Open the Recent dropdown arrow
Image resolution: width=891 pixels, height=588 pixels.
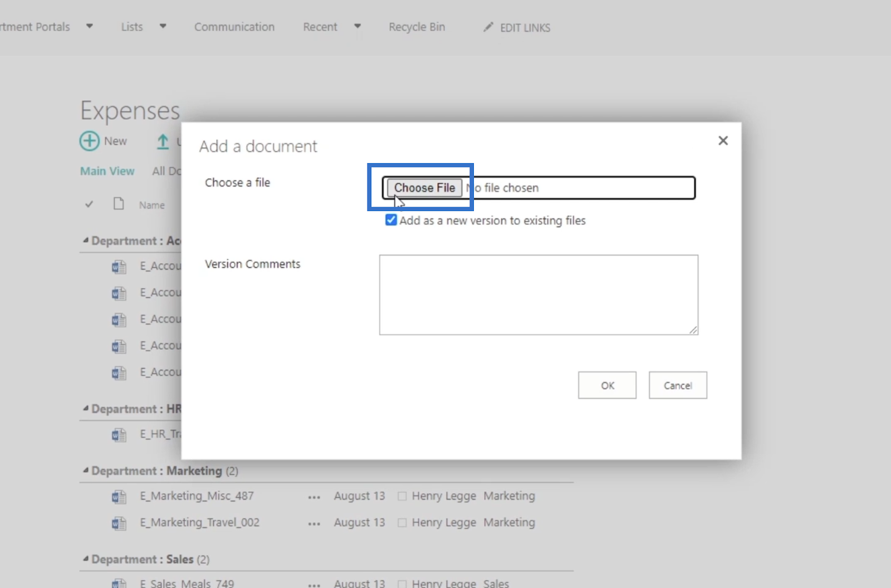point(358,26)
